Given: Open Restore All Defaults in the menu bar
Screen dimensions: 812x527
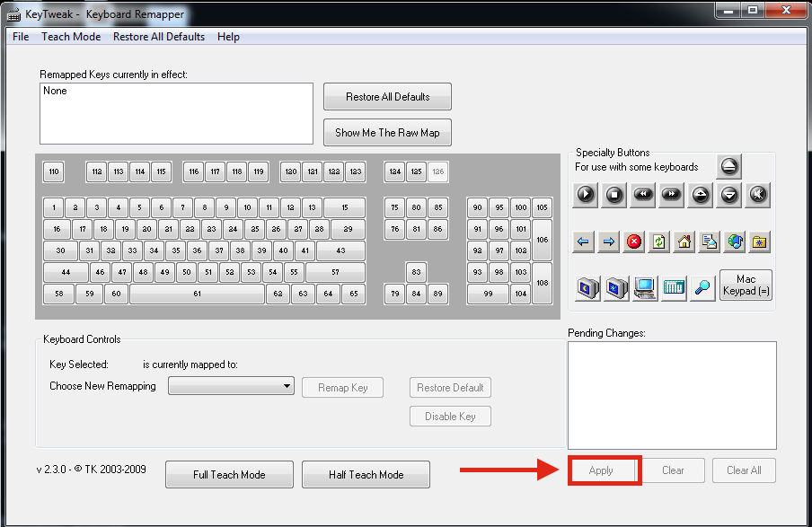Looking at the screenshot, I should click(159, 37).
